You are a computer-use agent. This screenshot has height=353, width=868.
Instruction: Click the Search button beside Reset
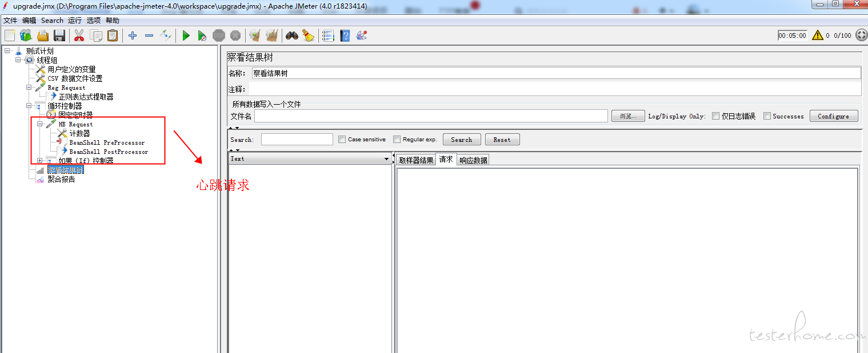pos(461,140)
